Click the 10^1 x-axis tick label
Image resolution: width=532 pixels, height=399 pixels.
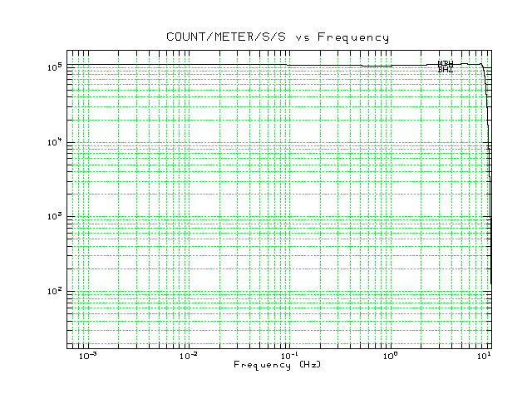coord(484,356)
